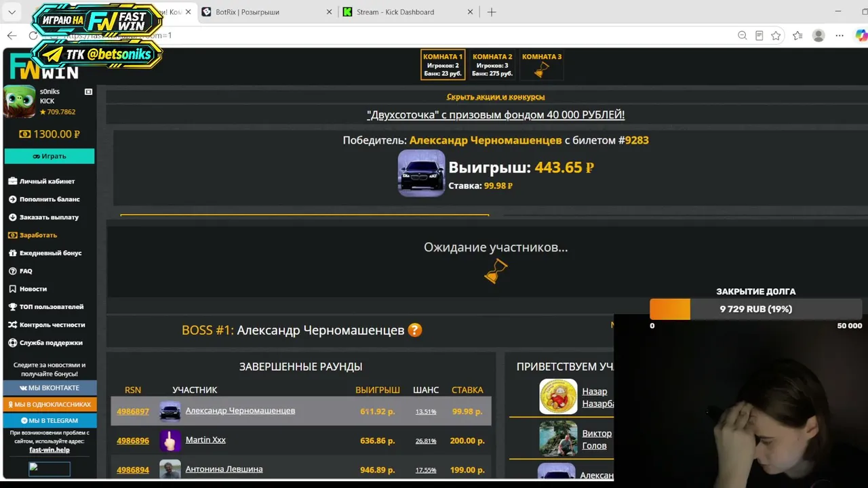Viewport: 868px width, 488px height.
Task: Open Заказать выплату menu item
Action: tap(43, 218)
